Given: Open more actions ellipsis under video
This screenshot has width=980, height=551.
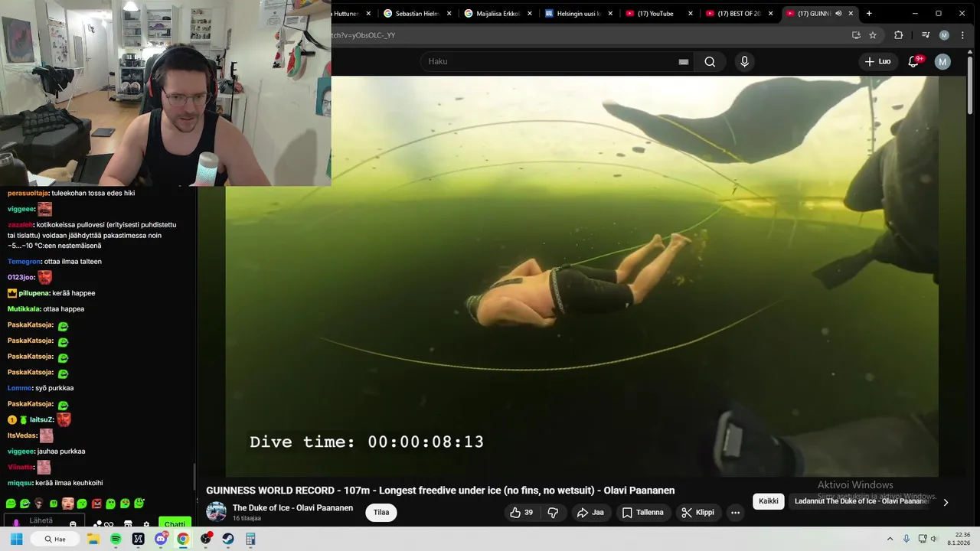Looking at the screenshot, I should (735, 513).
